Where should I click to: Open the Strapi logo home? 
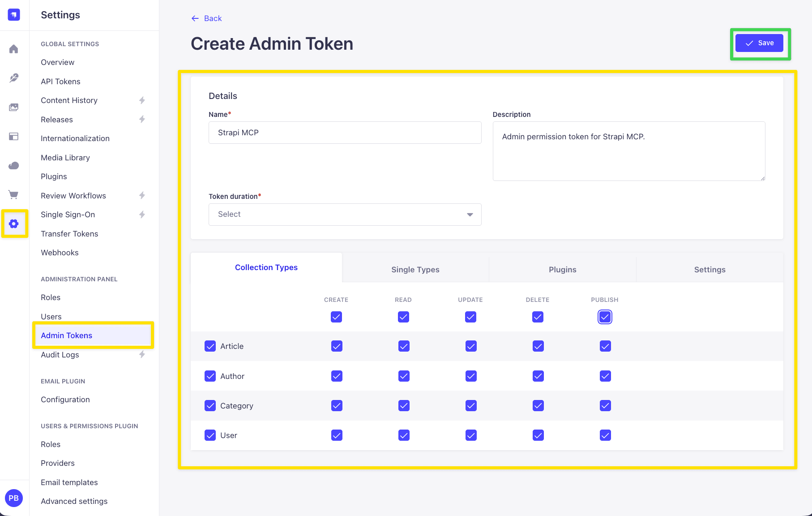(x=14, y=15)
